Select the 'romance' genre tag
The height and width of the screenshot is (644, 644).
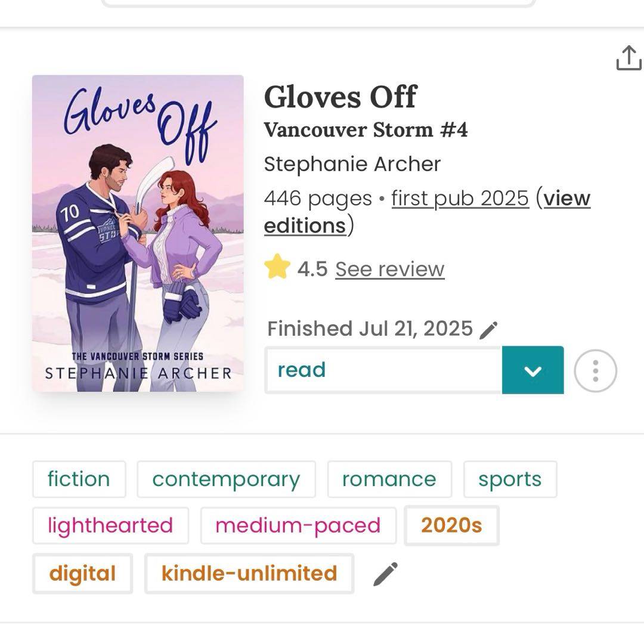[389, 479]
